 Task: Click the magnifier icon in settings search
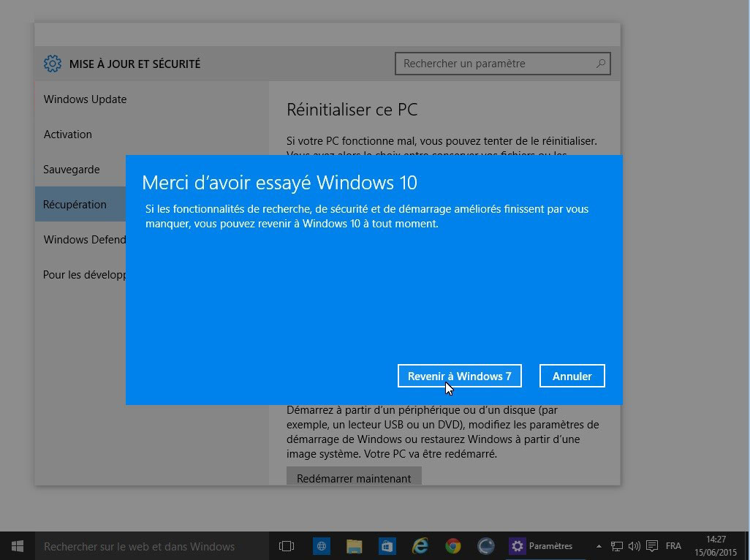pos(601,64)
